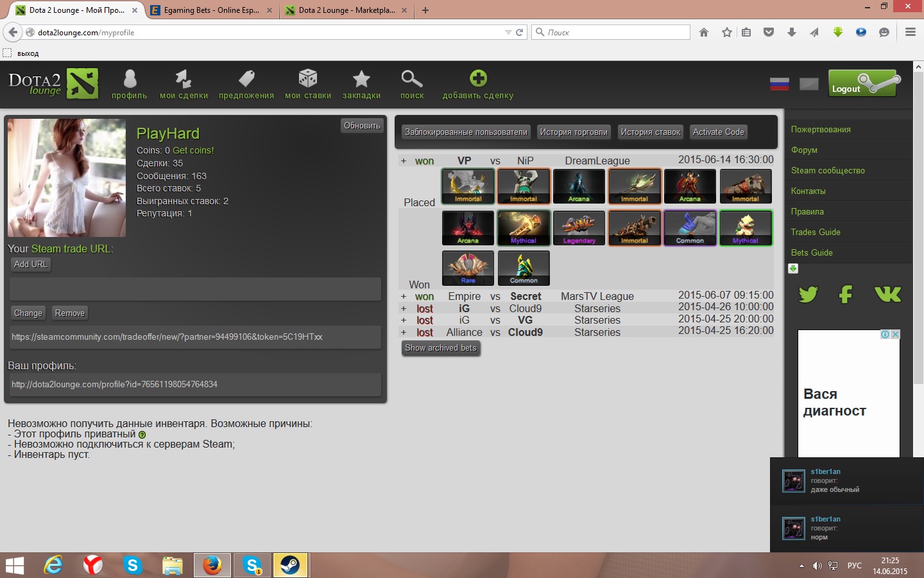Click Change trade URL button

(x=28, y=313)
